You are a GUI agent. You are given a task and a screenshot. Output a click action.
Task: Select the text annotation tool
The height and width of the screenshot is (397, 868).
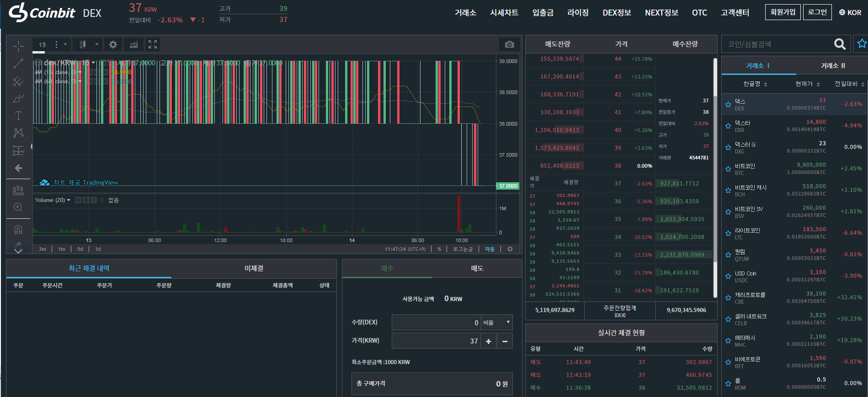18,116
